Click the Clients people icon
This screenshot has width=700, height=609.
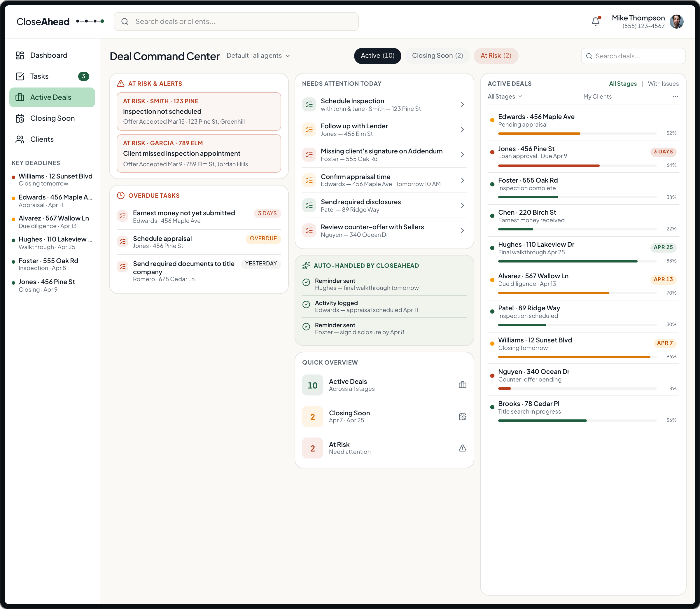point(20,139)
